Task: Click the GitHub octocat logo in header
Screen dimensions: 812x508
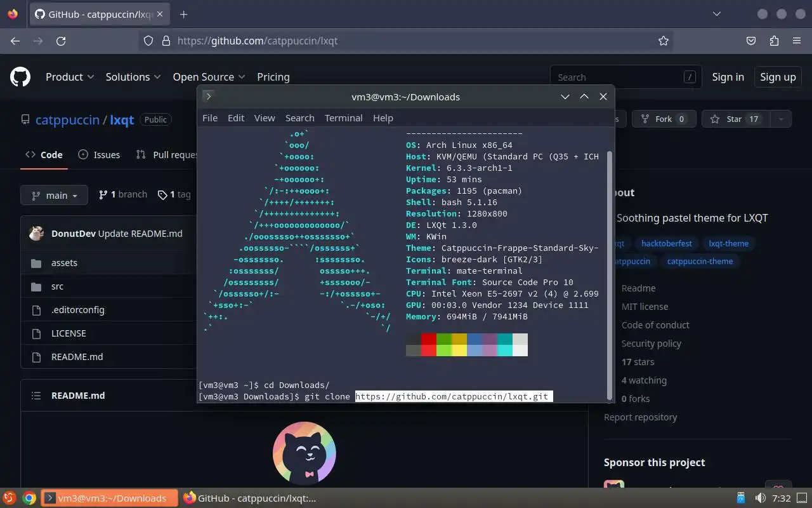Action: 20,77
